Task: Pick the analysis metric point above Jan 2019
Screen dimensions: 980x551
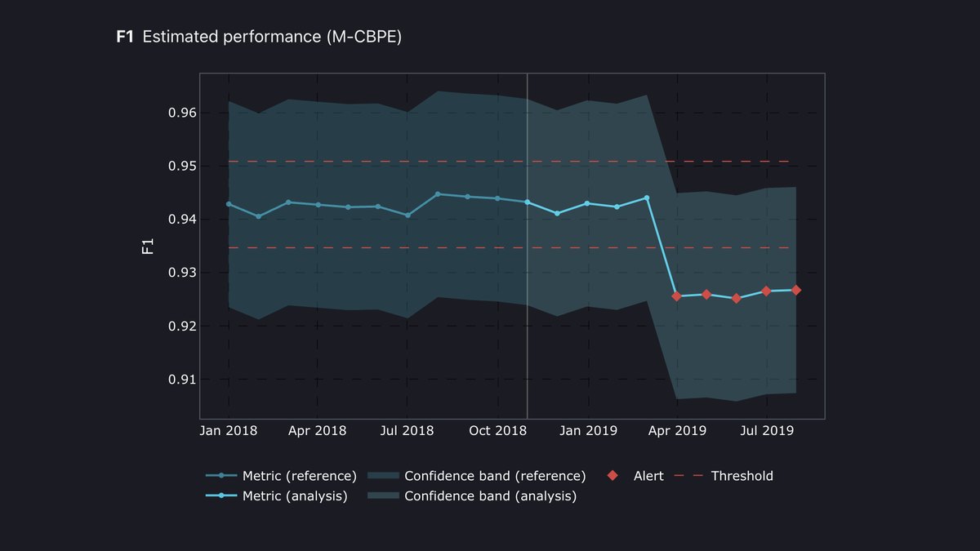Action: 587,203
